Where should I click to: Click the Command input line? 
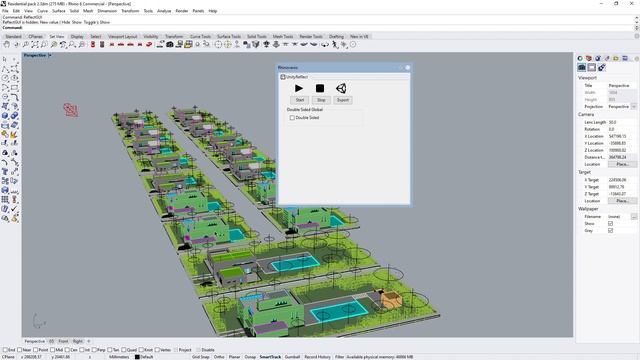coord(318,28)
